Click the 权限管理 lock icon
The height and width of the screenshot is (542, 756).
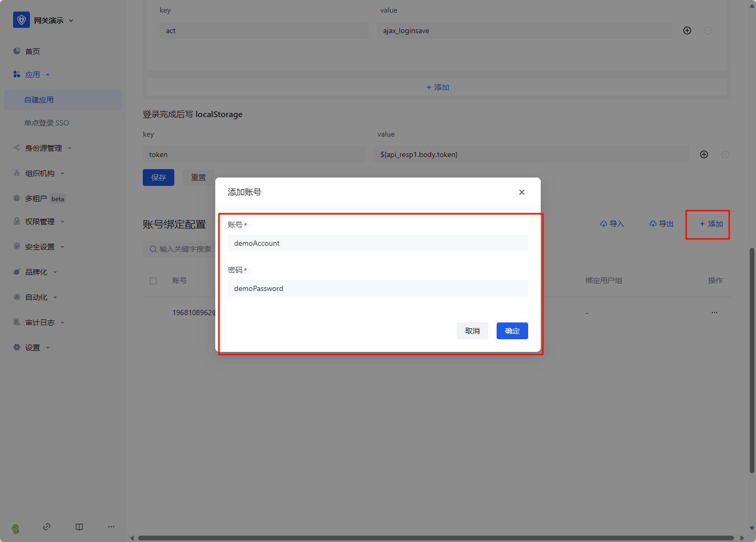17,221
